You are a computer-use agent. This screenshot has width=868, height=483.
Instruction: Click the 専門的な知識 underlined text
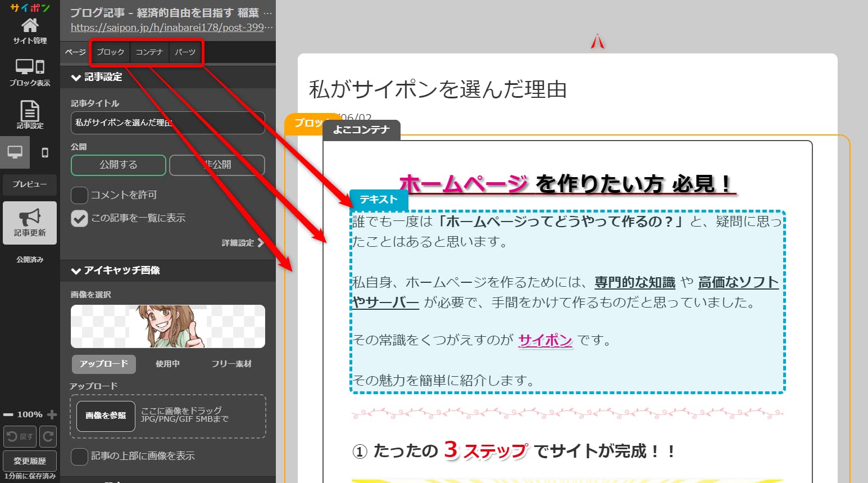coord(635,282)
